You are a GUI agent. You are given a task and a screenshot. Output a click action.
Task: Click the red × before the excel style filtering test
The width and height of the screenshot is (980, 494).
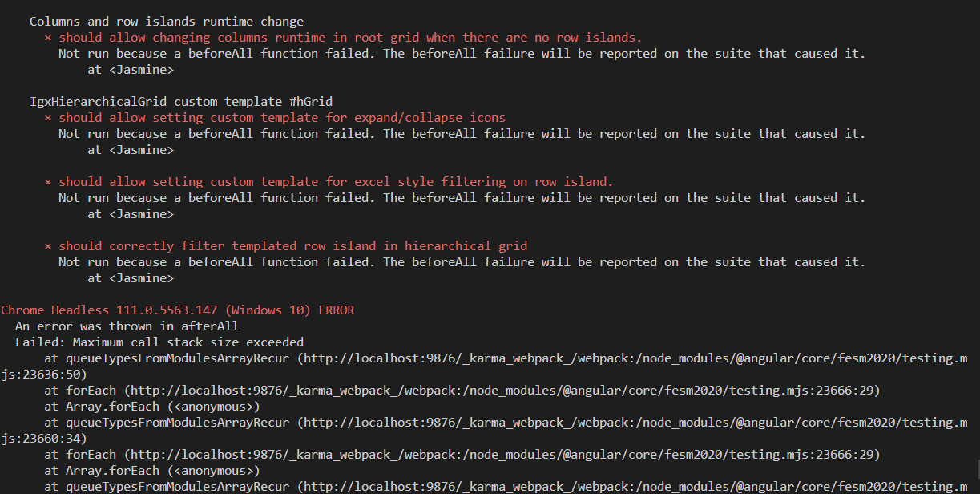pos(48,182)
